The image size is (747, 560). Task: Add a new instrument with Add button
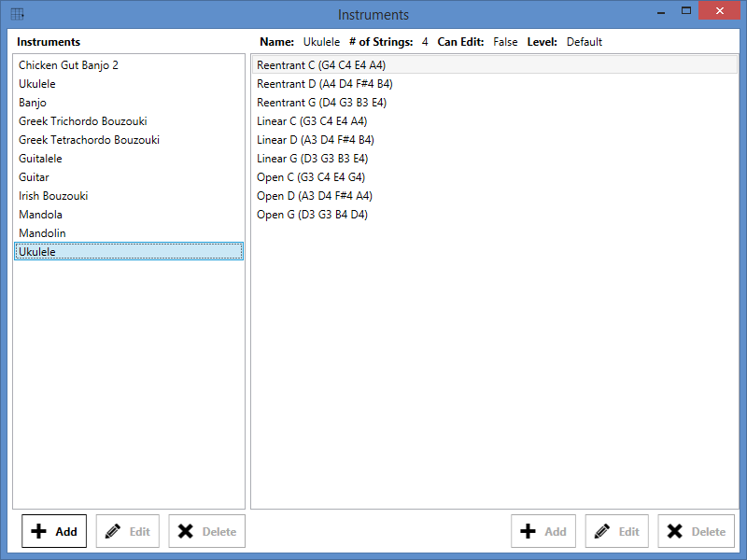(54, 531)
